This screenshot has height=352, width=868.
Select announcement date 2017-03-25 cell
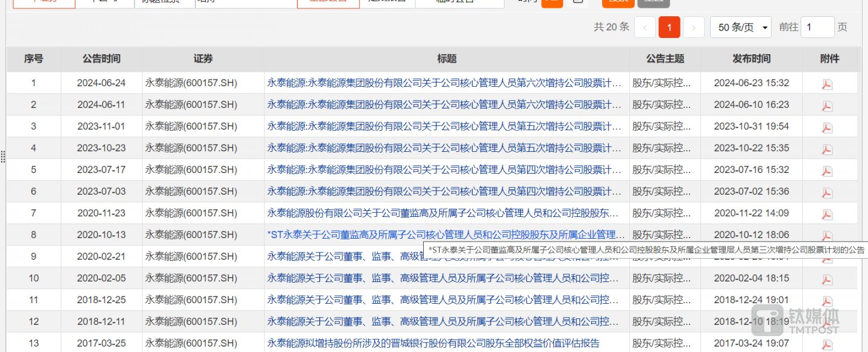101,344
